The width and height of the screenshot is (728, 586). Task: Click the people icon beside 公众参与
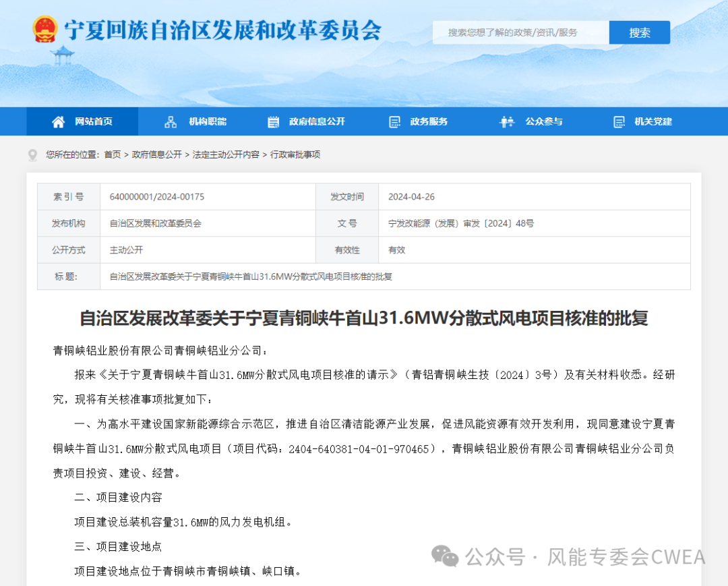506,121
